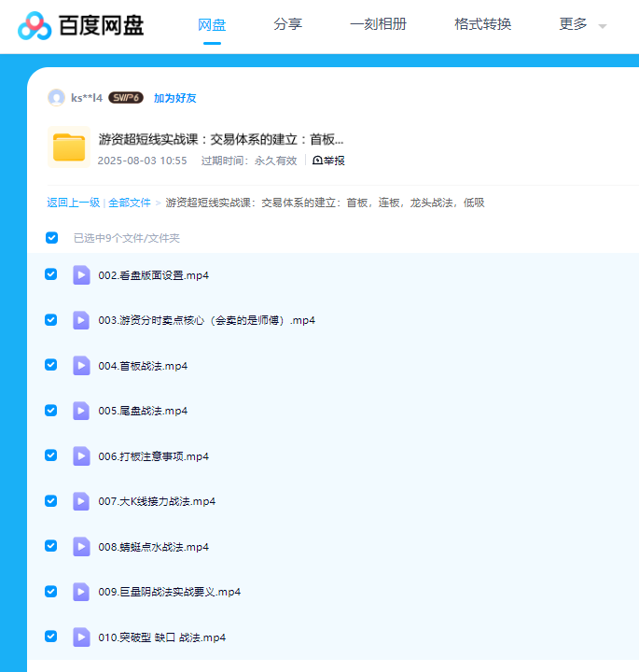Click the 加为好友 link
Screen dimensions: 639x672
click(174, 98)
